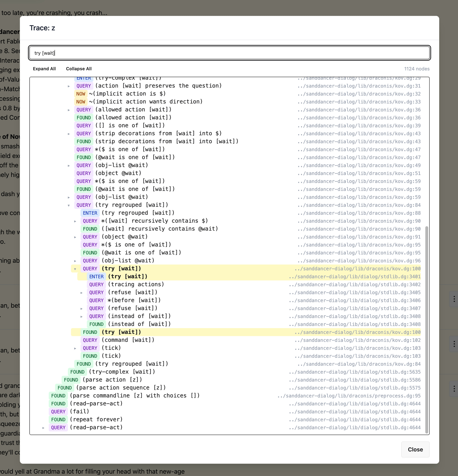This screenshot has width=458, height=476.
Task: Expand the QUERY (allowed action [wait]) node
Action: [x=69, y=110]
